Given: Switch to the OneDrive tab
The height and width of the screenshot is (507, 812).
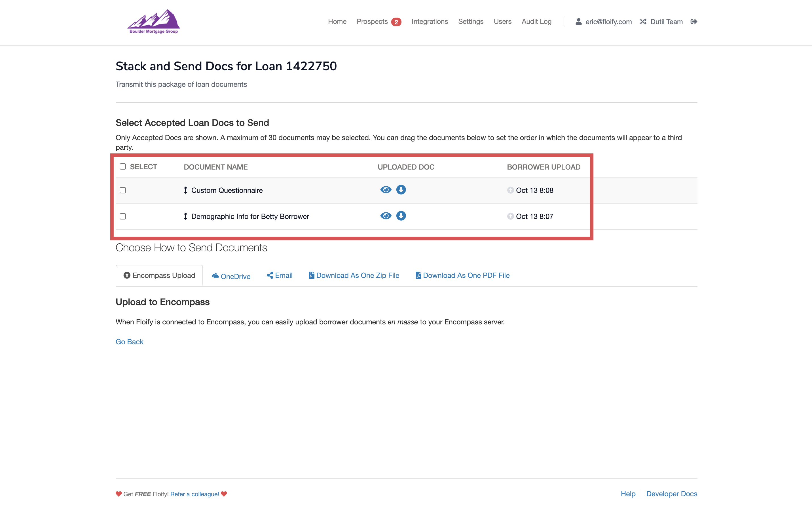Looking at the screenshot, I should pos(231,276).
